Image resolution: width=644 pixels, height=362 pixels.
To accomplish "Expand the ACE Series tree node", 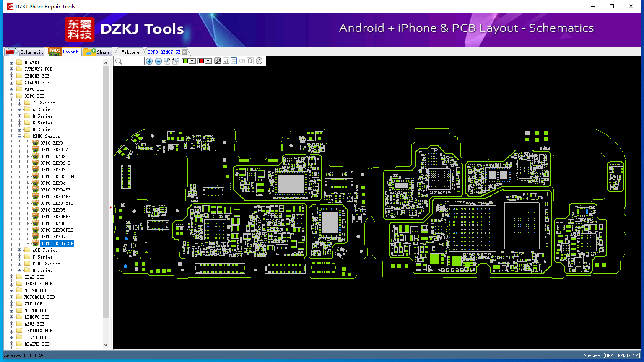I will [x=19, y=250].
